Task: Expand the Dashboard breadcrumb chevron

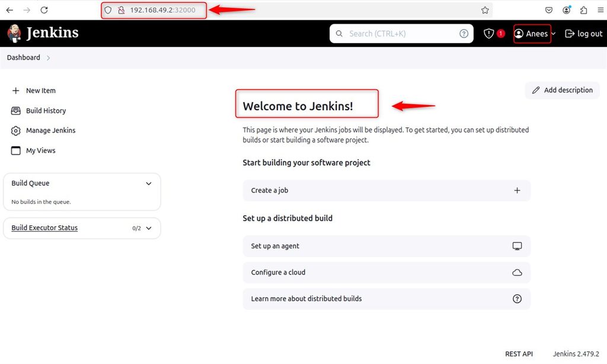Action: (49, 58)
